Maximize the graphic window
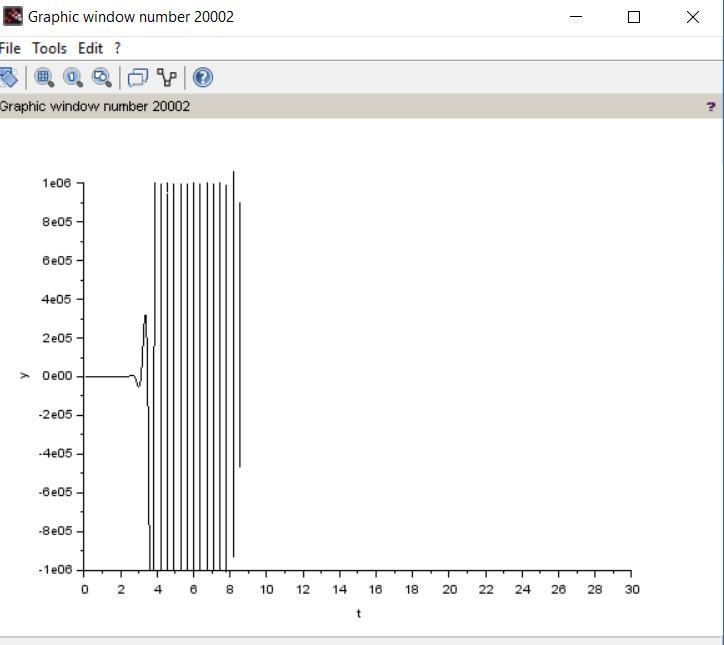Viewport: 724px width, 645px height. click(x=634, y=17)
